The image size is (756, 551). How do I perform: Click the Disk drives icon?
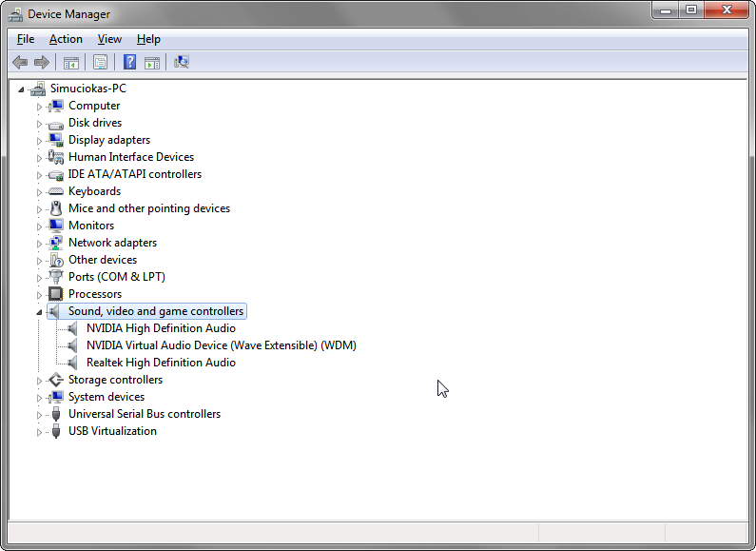pyautogui.click(x=56, y=124)
